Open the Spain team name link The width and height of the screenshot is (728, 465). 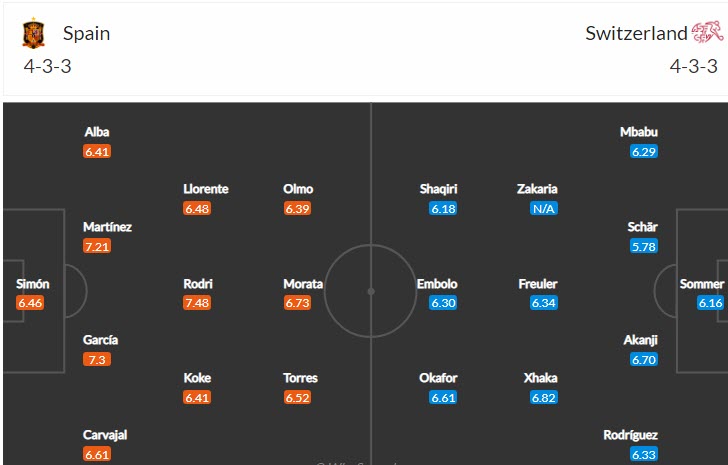click(87, 33)
